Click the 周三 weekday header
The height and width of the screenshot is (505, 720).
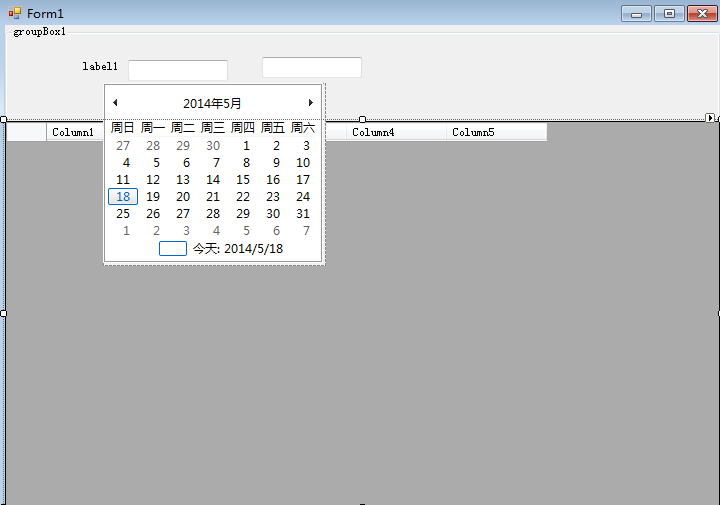(213, 127)
